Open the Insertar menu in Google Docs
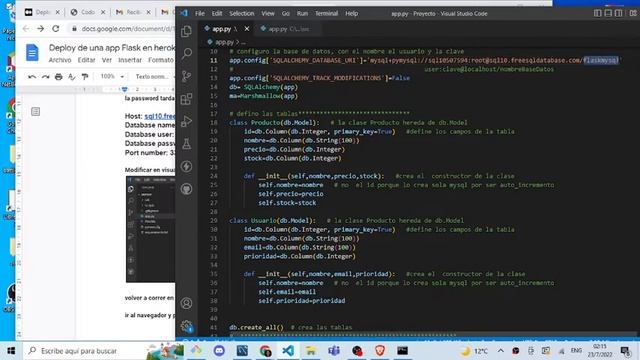This screenshot has width=640, height=360. point(130,60)
